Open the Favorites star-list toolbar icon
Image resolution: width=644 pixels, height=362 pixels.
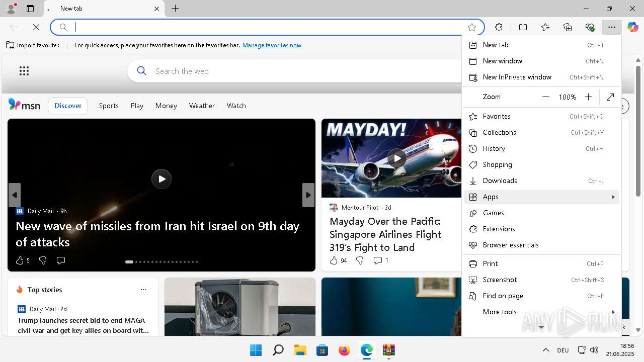545,27
